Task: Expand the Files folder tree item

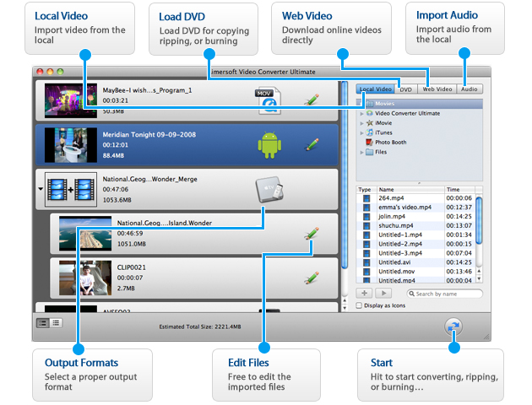Action: (x=362, y=152)
